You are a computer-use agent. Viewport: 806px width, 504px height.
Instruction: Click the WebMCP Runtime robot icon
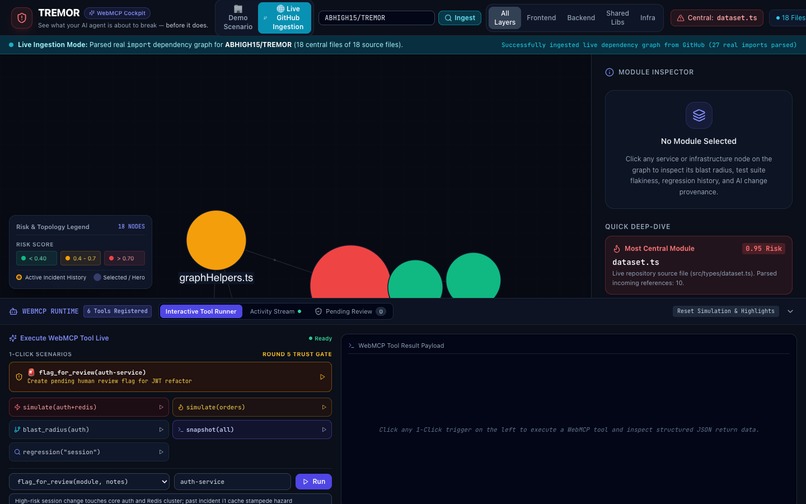pyautogui.click(x=13, y=311)
